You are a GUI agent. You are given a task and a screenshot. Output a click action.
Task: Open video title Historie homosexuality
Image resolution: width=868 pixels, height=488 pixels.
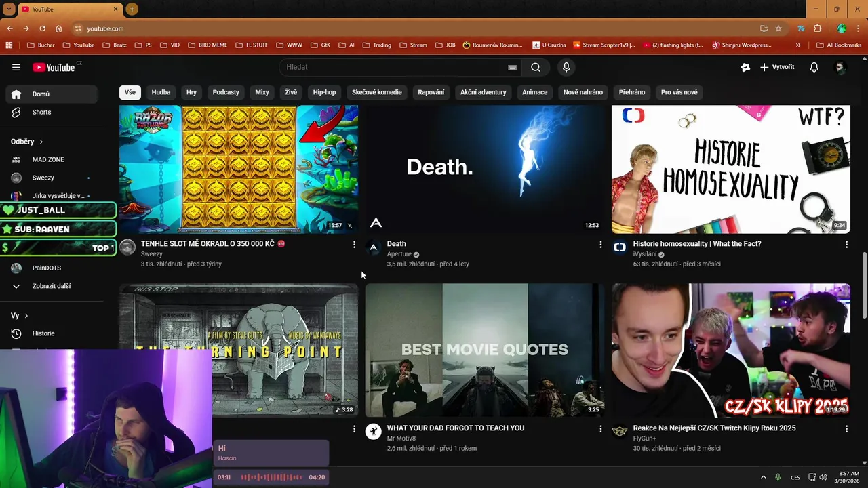click(x=697, y=244)
